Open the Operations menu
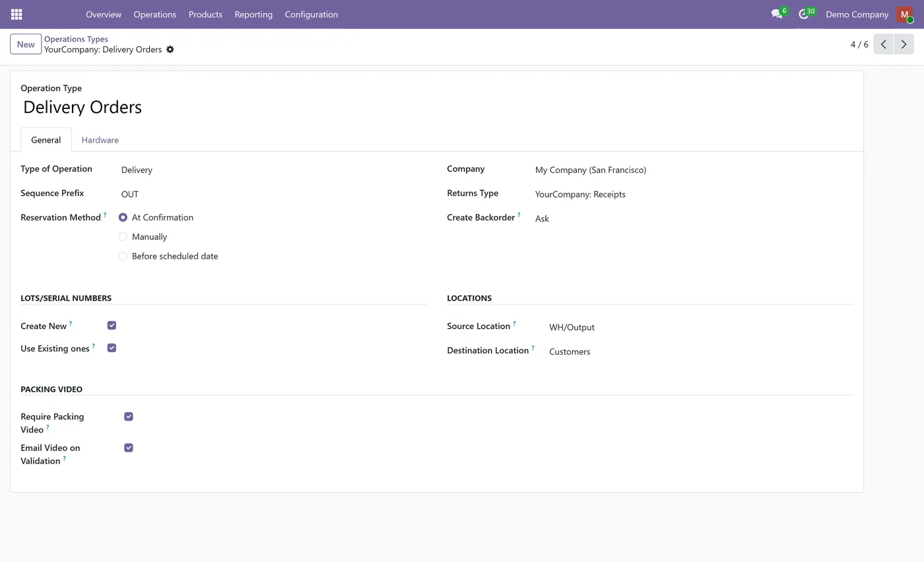Screen dimensions: 924x562 click(x=155, y=14)
